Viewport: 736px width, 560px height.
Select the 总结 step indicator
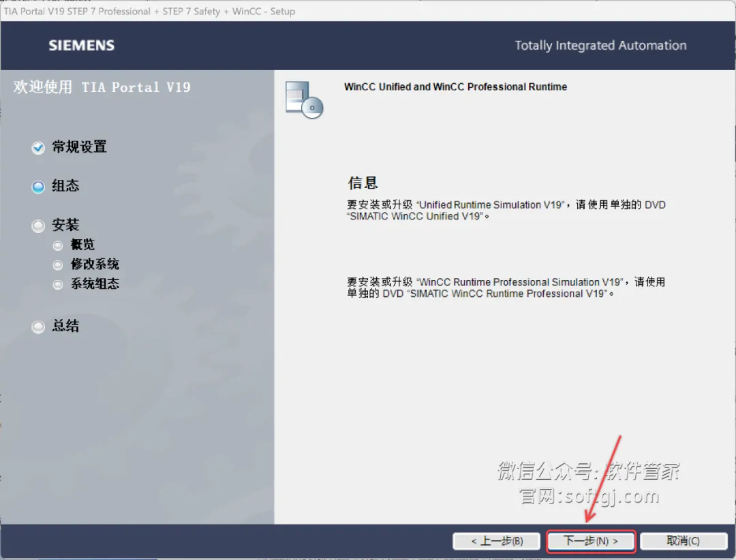pos(38,327)
